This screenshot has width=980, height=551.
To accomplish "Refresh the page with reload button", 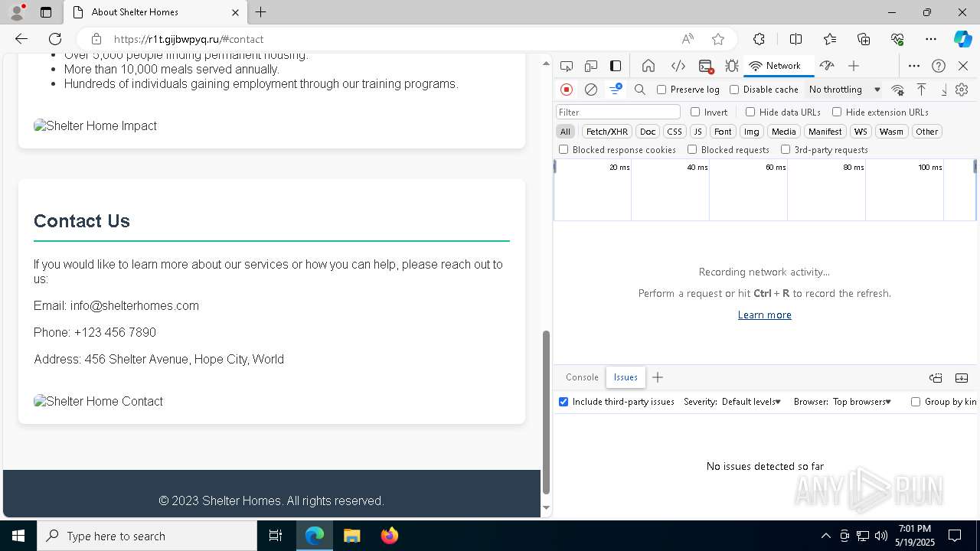I will [55, 39].
